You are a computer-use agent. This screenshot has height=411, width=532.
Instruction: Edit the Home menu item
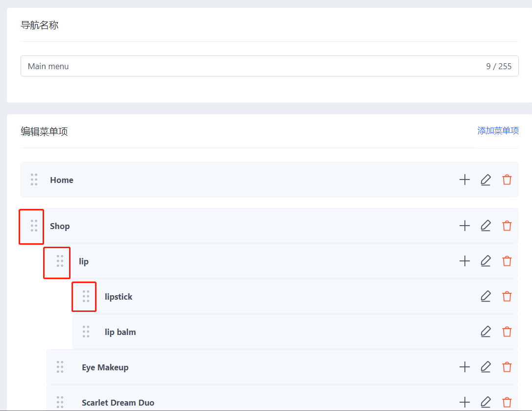point(485,180)
